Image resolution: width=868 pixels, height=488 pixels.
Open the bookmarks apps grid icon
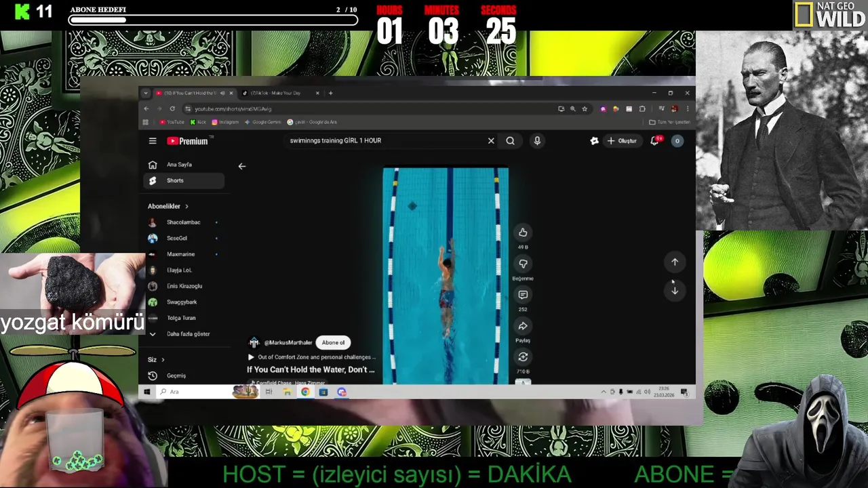tap(145, 122)
